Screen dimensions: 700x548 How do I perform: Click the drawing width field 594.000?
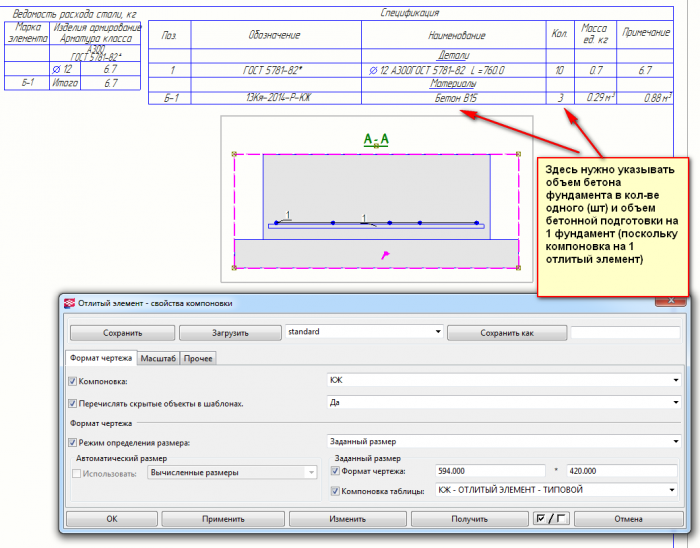[490, 471]
